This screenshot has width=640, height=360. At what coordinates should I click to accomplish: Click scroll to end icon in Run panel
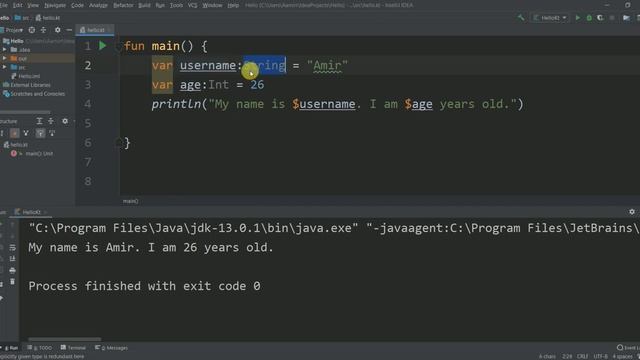pyautogui.click(x=12, y=259)
